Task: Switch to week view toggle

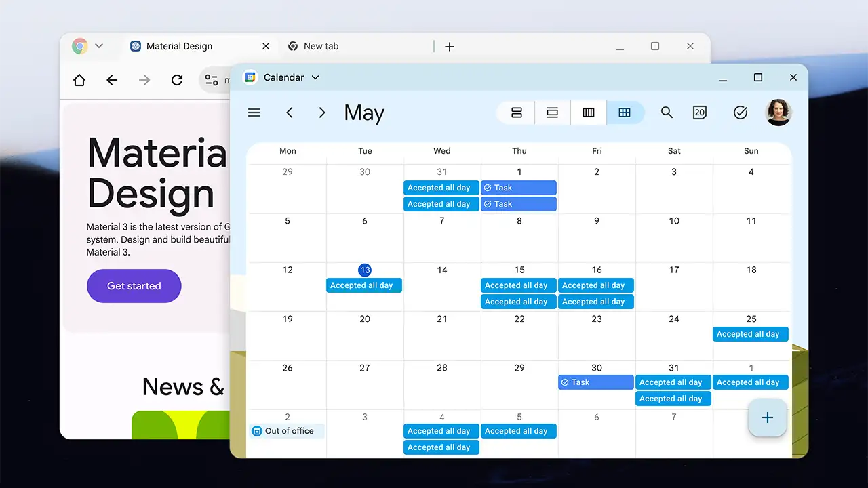Action: [589, 113]
